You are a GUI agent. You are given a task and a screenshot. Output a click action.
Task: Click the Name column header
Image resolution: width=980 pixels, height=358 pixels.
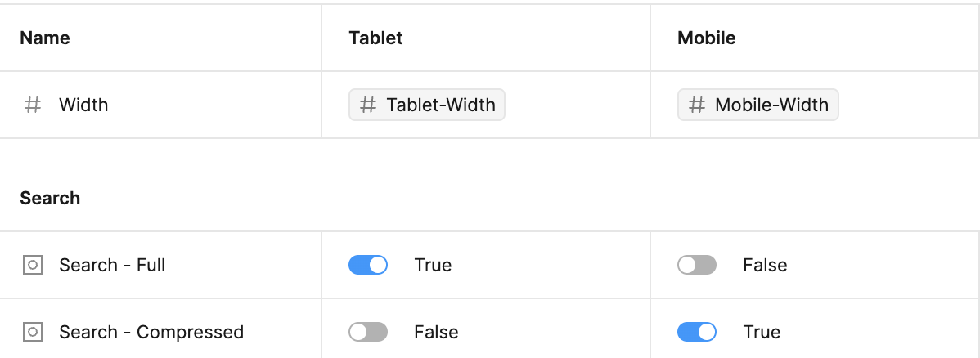(45, 38)
